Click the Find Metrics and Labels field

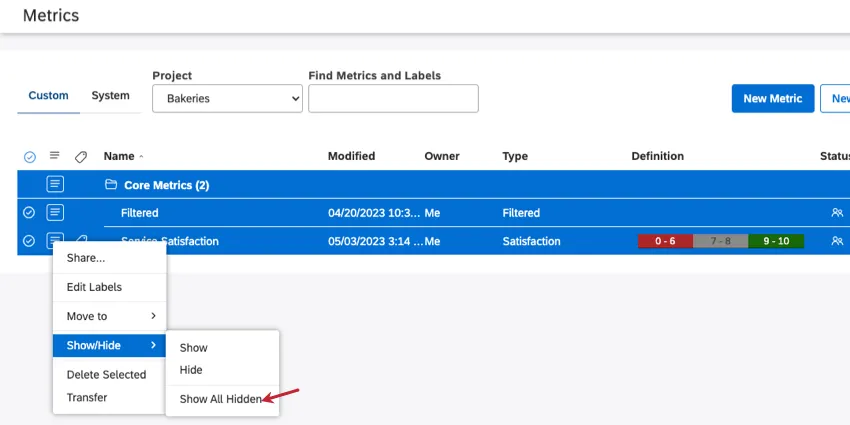click(x=393, y=98)
